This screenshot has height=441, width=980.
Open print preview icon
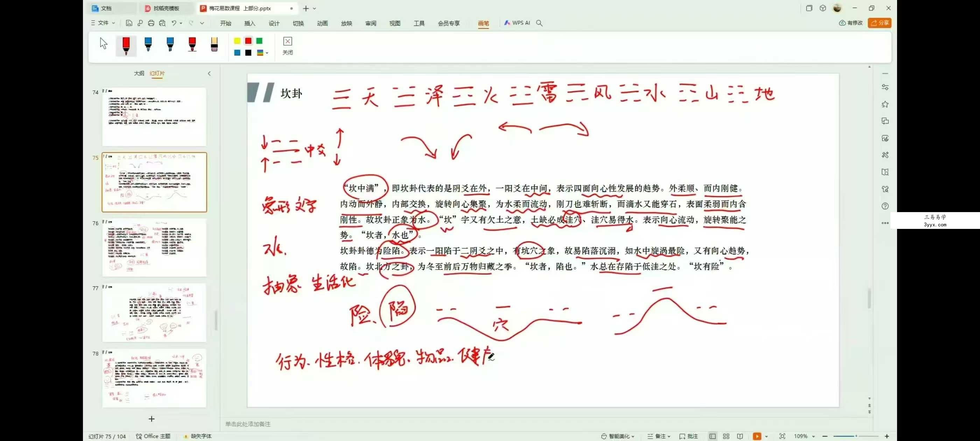pyautogui.click(x=162, y=23)
